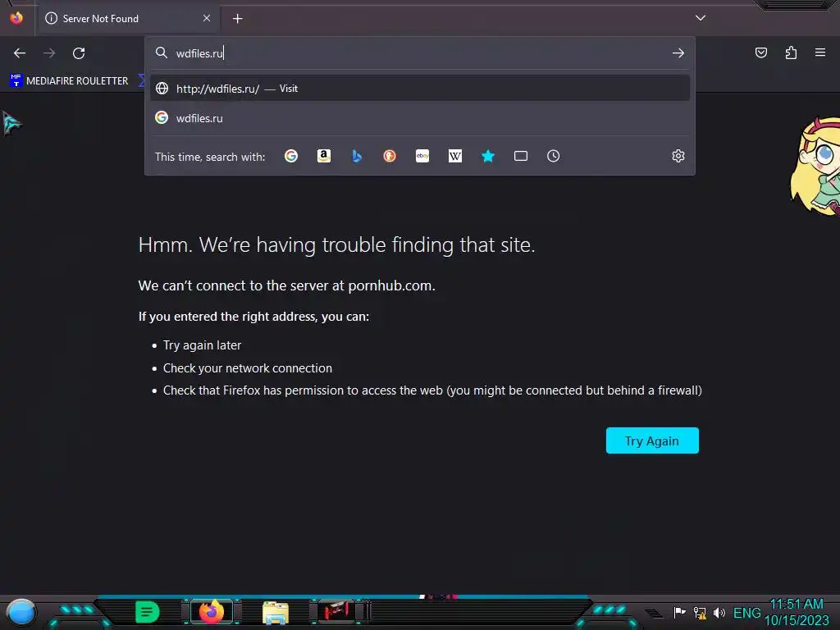Search in Bookmarks star icon
The width and height of the screenshot is (840, 630).
pyautogui.click(x=488, y=156)
